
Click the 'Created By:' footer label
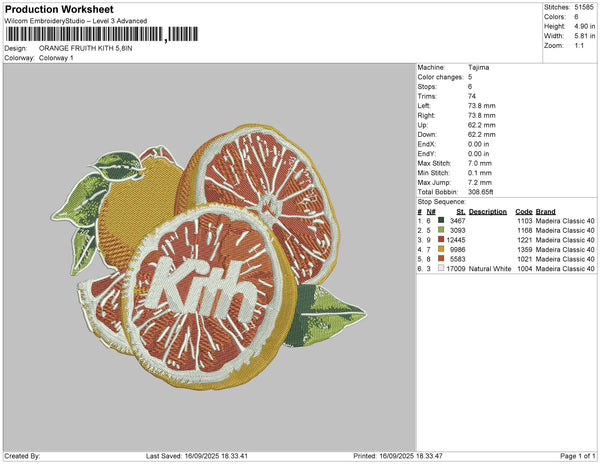point(22,456)
